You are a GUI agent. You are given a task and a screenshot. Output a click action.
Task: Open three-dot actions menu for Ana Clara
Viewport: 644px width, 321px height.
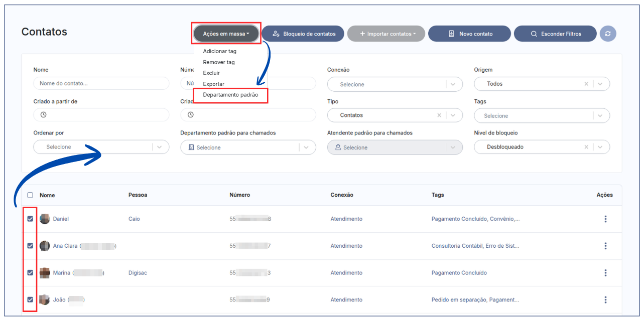[x=605, y=246]
